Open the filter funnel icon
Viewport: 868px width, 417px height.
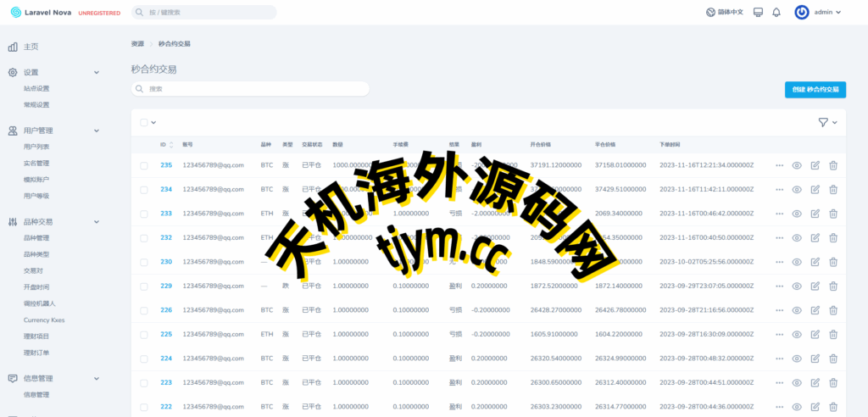[x=823, y=122]
